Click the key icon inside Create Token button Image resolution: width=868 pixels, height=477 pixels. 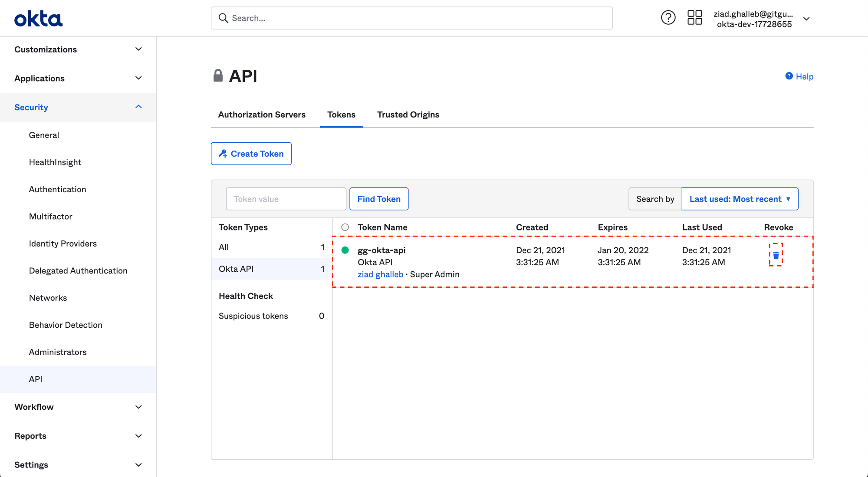point(224,153)
